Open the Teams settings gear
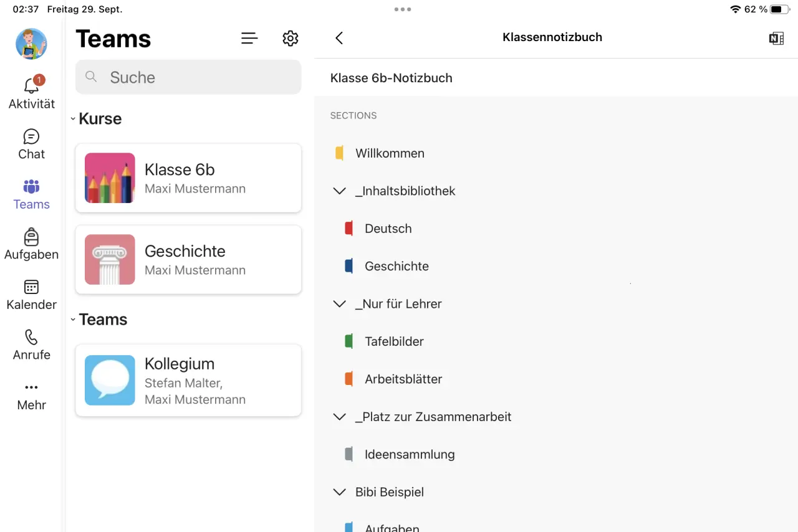The image size is (798, 532). pyautogui.click(x=290, y=38)
